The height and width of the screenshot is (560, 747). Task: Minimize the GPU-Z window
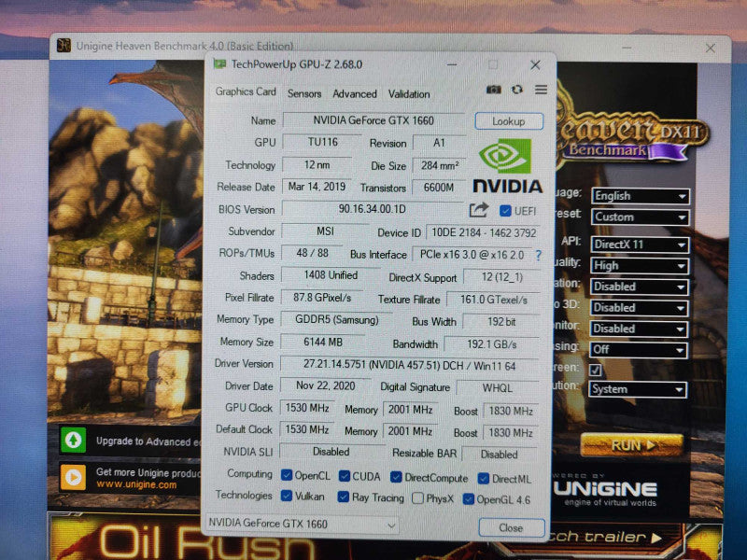pyautogui.click(x=452, y=64)
